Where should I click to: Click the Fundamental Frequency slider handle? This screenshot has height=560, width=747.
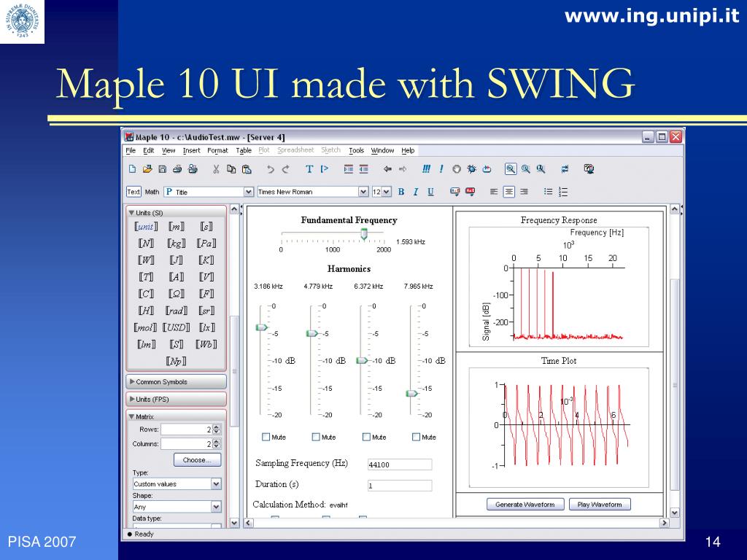coord(364,233)
